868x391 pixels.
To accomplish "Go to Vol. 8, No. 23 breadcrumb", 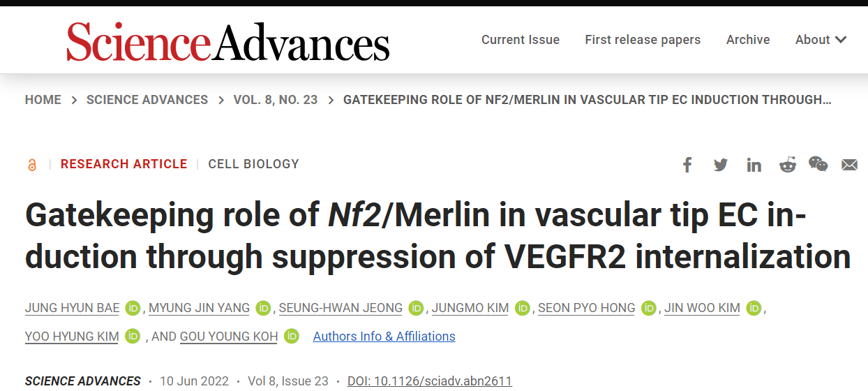I will tap(276, 100).
